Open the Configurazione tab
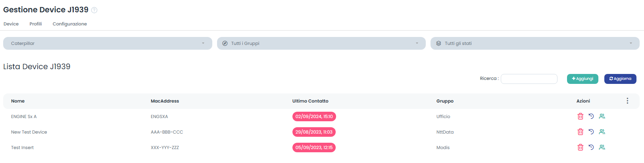The image size is (644, 163). (70, 24)
